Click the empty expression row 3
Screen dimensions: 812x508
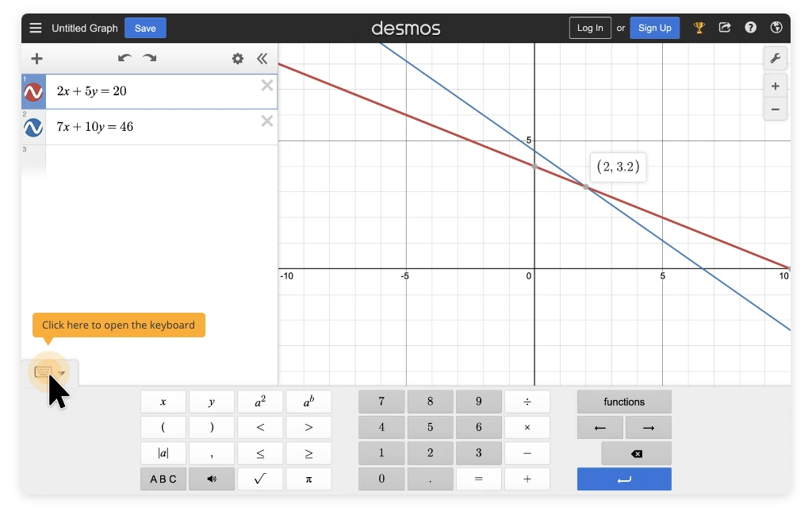159,159
